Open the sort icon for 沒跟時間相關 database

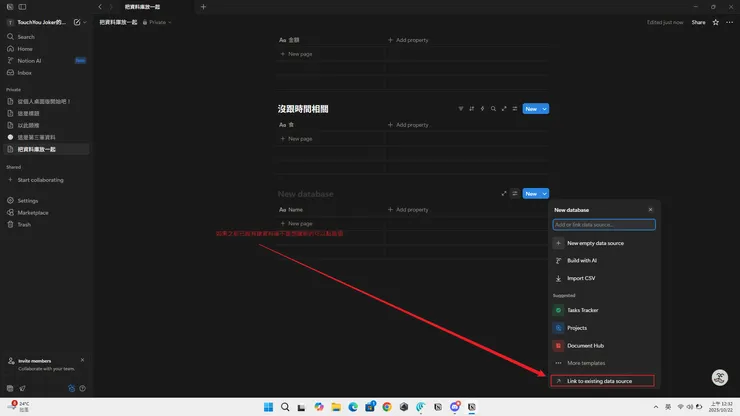pos(471,109)
